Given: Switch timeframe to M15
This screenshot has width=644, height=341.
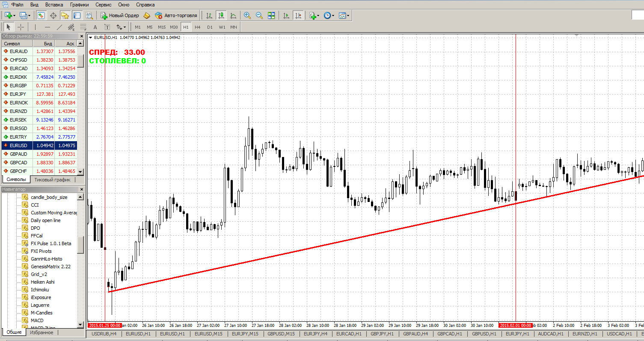Looking at the screenshot, I should point(161,27).
